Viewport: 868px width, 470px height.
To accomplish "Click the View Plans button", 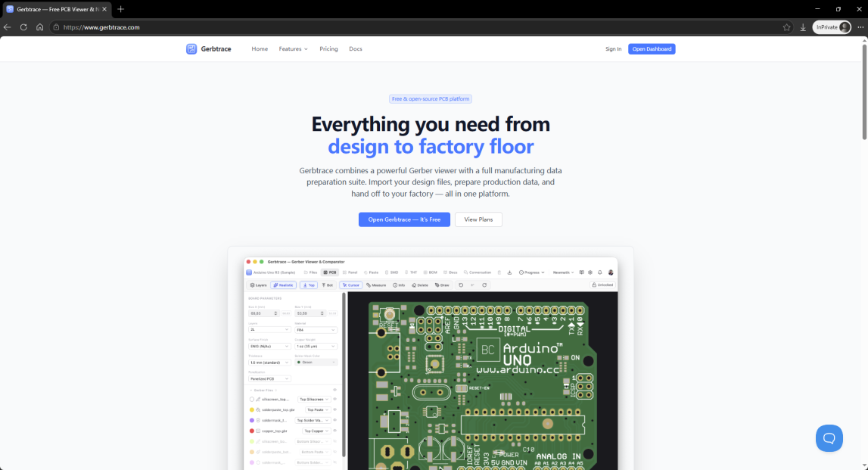I will click(x=478, y=219).
